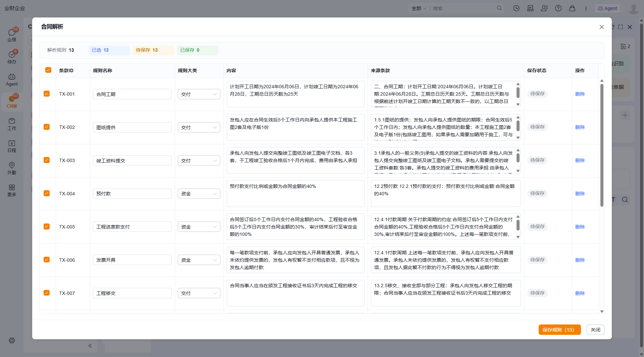This screenshot has height=357, width=644.
Task: Uncheck the TX-004 row checkbox
Action: point(47,193)
